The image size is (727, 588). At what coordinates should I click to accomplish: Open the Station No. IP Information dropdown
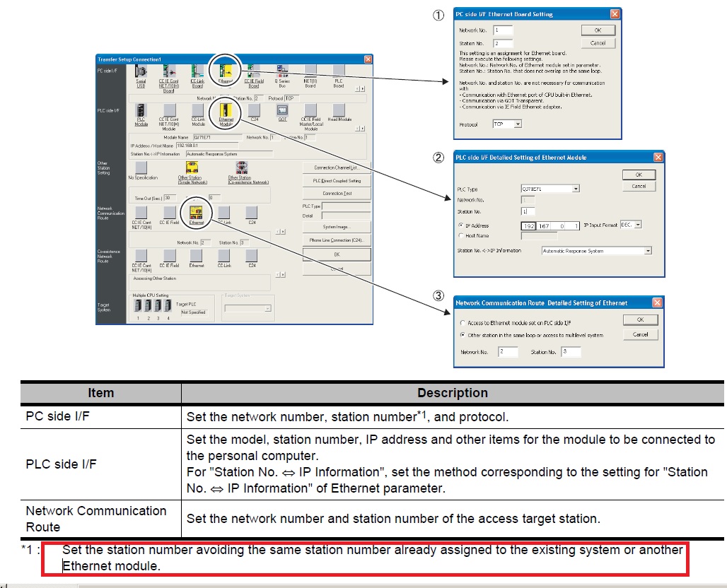click(x=647, y=251)
